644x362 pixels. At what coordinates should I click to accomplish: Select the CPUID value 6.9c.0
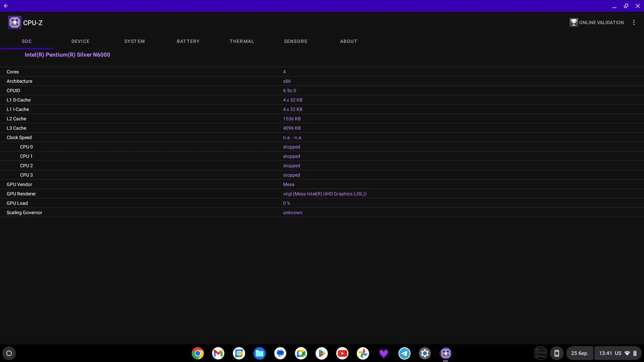289,90
